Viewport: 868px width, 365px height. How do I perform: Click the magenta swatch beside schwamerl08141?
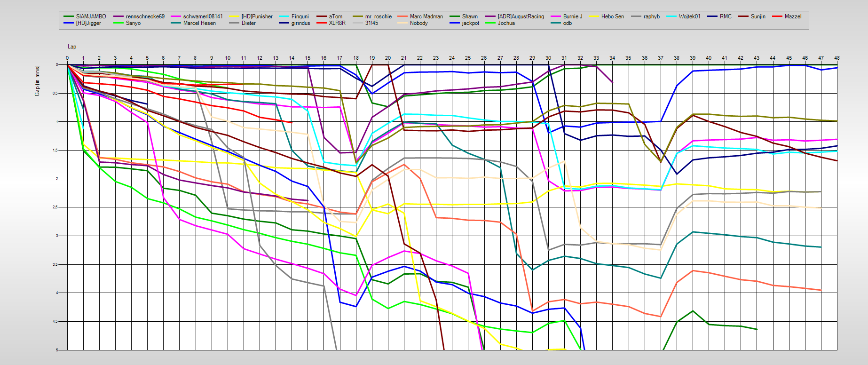(x=176, y=16)
